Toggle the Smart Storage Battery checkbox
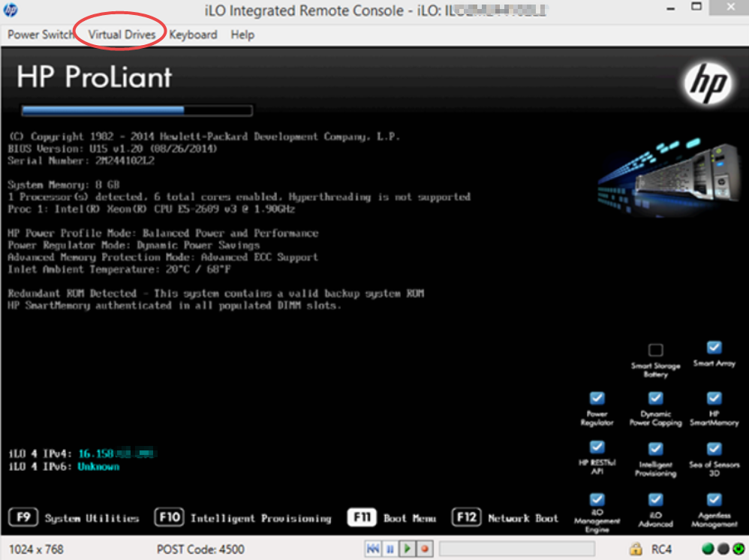This screenshot has height=560, width=749. (x=655, y=351)
